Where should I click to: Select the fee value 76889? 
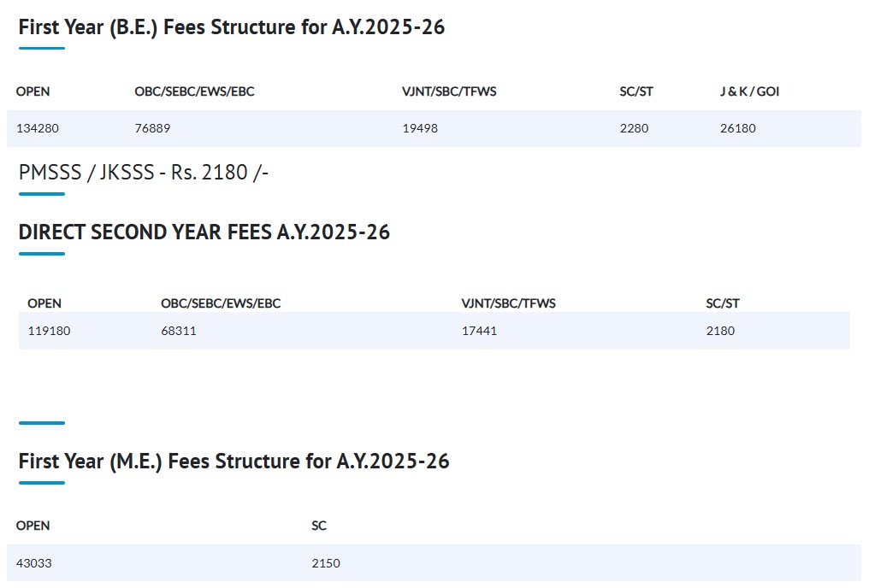tap(152, 128)
